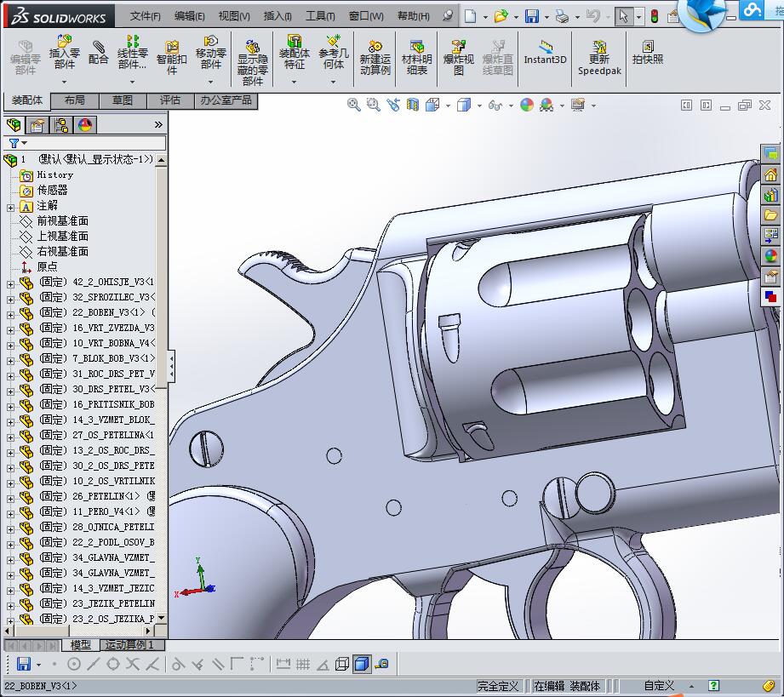Click the Take Snapshot (拍快照) icon
This screenshot has width=784, height=697.
coord(648,51)
